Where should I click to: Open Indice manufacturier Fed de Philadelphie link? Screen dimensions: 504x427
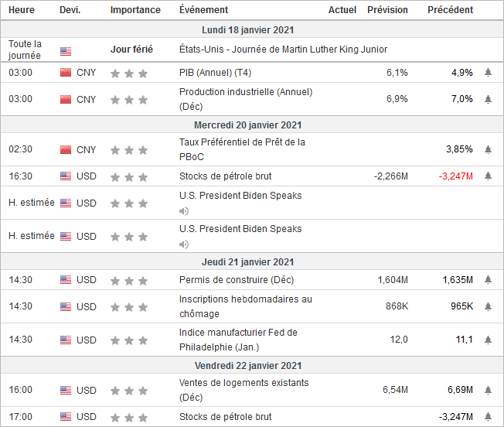click(238, 340)
